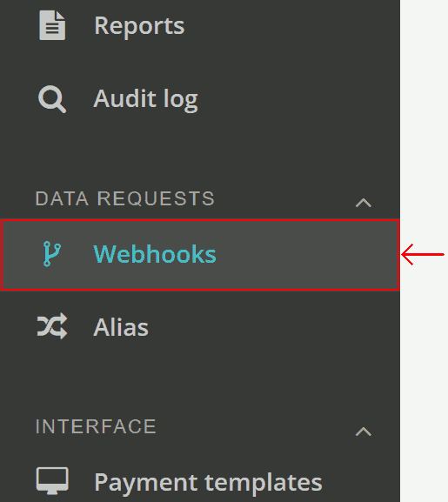Click the Payment templates monitor icon

[x=52, y=480]
